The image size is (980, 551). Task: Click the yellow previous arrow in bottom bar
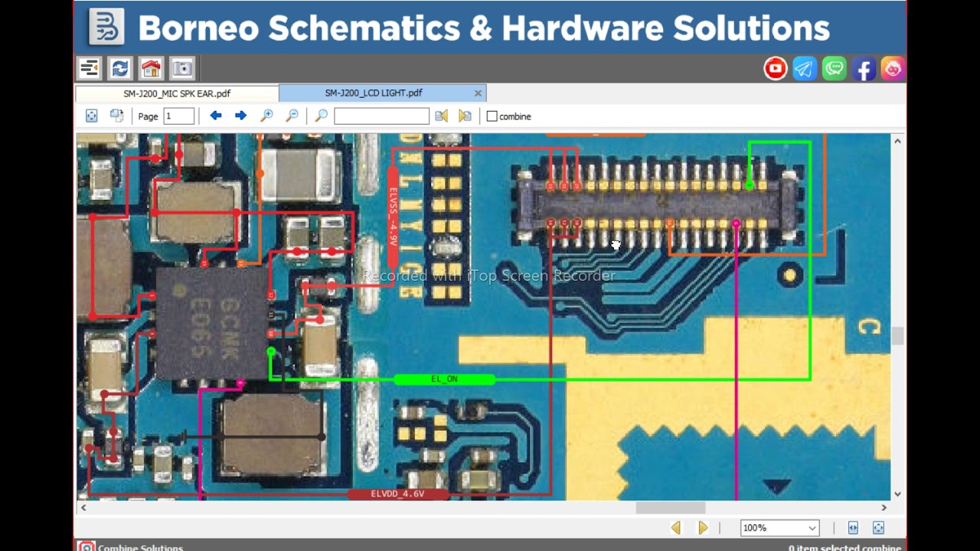point(675,528)
